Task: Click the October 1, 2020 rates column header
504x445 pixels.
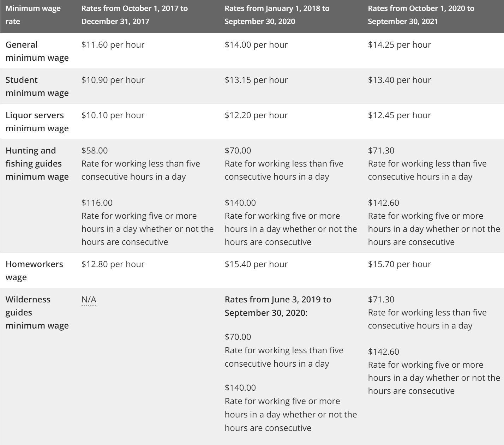Action: point(421,15)
